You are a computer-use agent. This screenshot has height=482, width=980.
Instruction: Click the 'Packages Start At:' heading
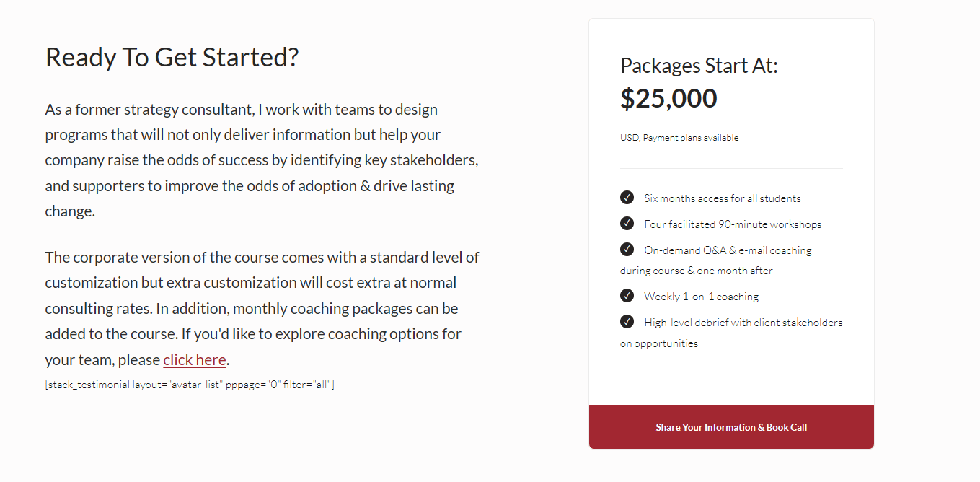699,66
